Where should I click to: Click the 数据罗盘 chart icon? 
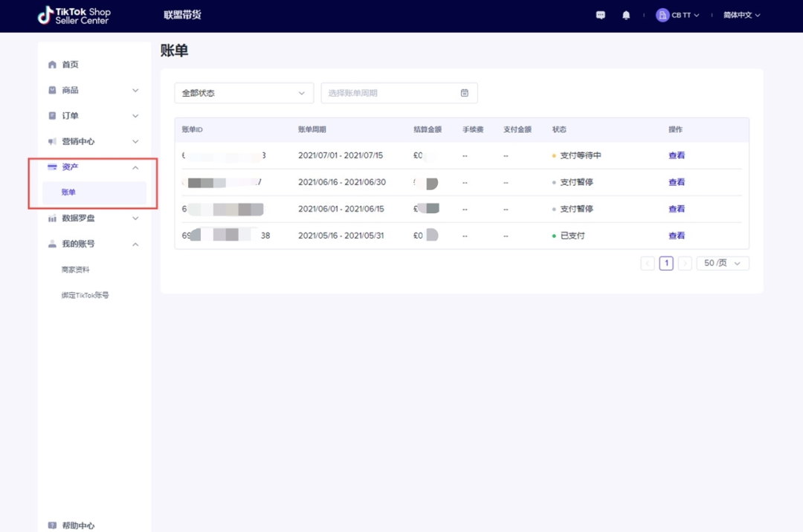click(52, 218)
